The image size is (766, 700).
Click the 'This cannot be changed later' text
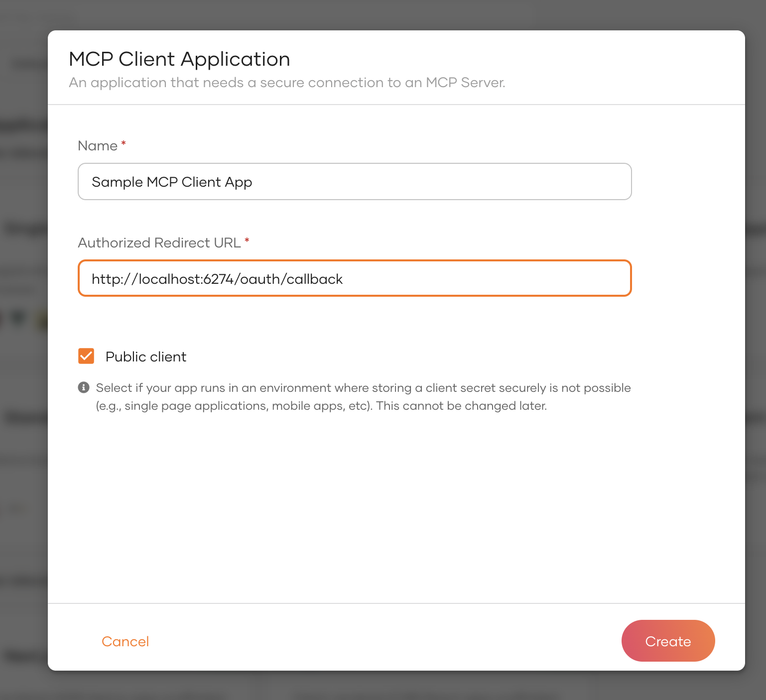coord(461,406)
